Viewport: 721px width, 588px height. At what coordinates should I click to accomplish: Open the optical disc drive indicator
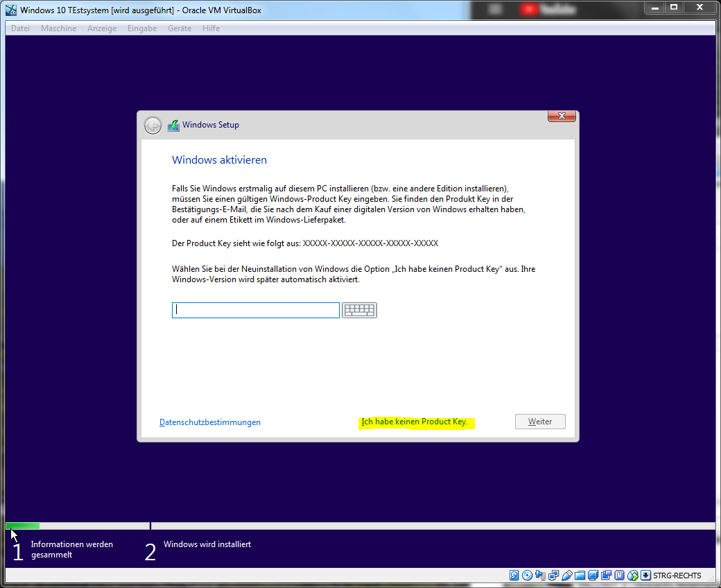tap(527, 576)
